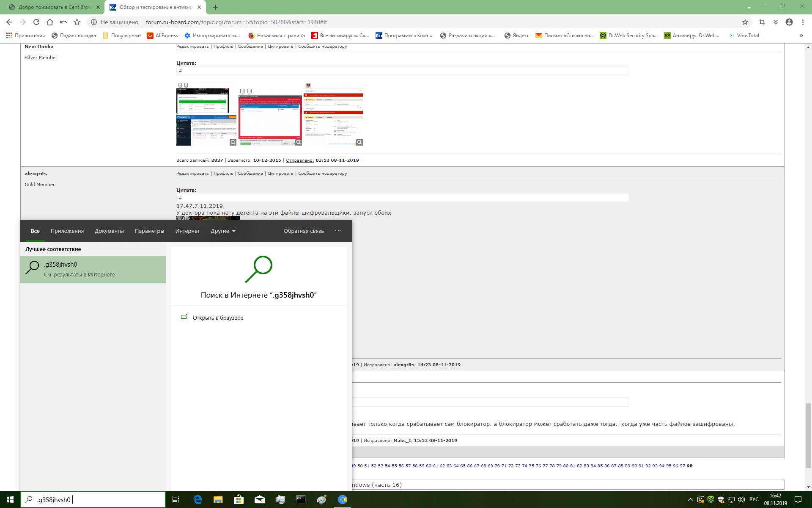The image size is (812, 508).
Task: Click the Windows search input field
Action: point(97,500)
